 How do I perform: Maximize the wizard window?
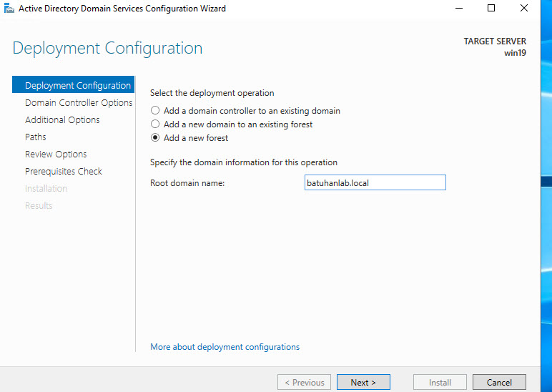491,9
